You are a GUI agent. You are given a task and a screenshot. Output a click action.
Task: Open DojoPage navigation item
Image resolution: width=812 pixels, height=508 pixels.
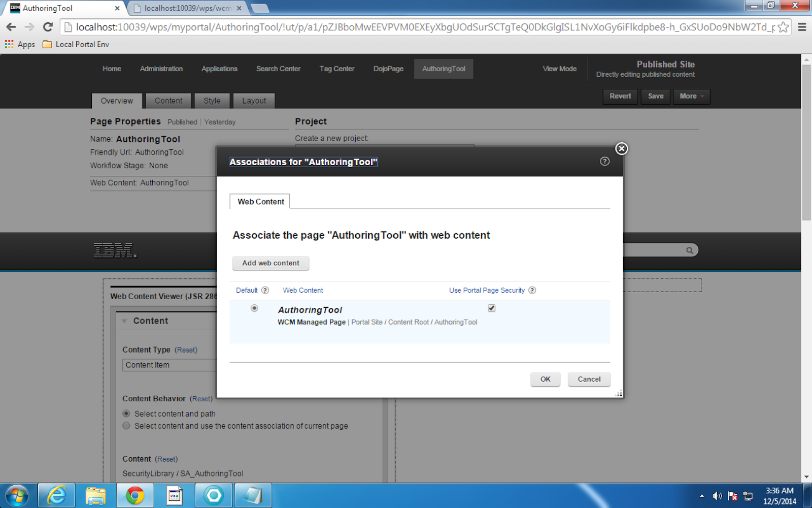pos(388,69)
